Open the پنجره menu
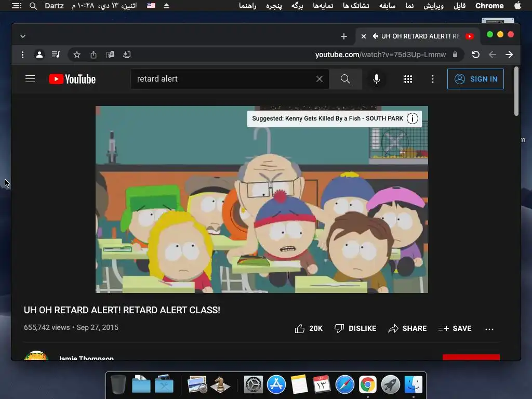532x399 pixels. pos(274,6)
